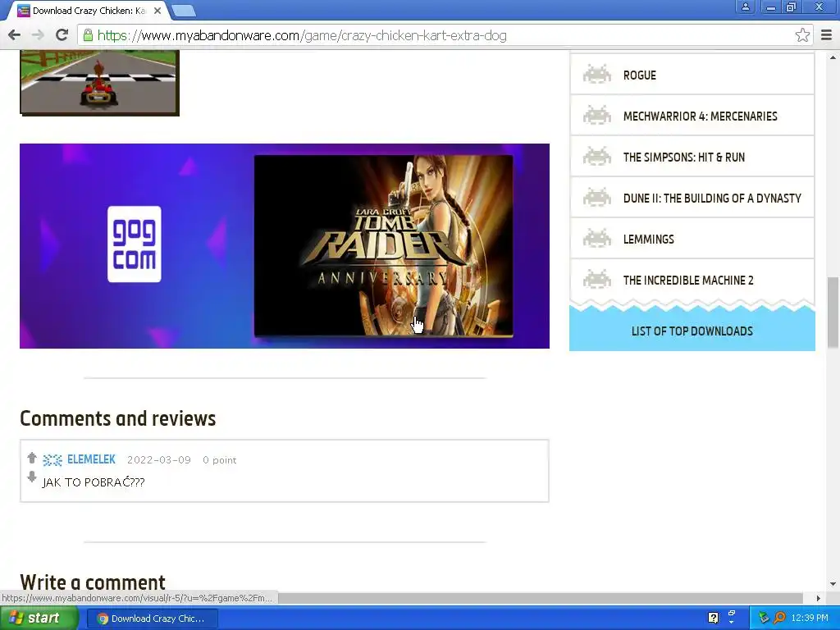Screen dimensions: 840x630
Task: Click the comment text JAK TO POBRAĆ???
Action: (94, 482)
